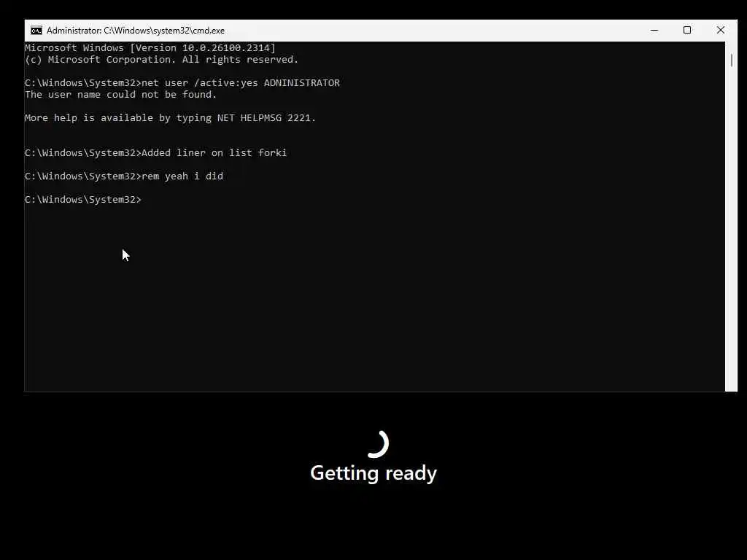Click the cmd.exe icon in title bar
Screen dimensions: 747x560
click(36, 31)
